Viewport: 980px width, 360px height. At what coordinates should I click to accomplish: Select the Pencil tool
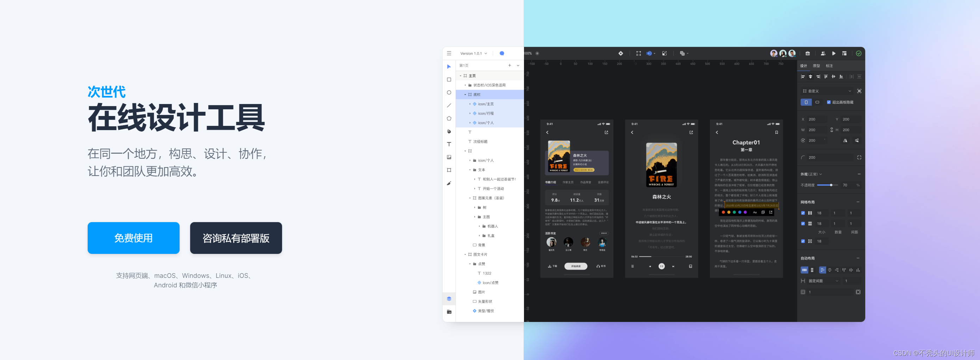click(x=449, y=183)
